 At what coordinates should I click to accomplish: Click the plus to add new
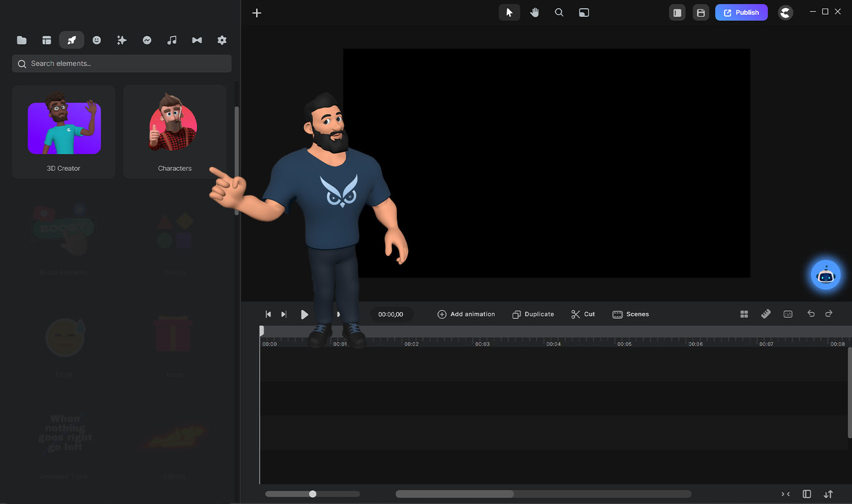pos(257,13)
